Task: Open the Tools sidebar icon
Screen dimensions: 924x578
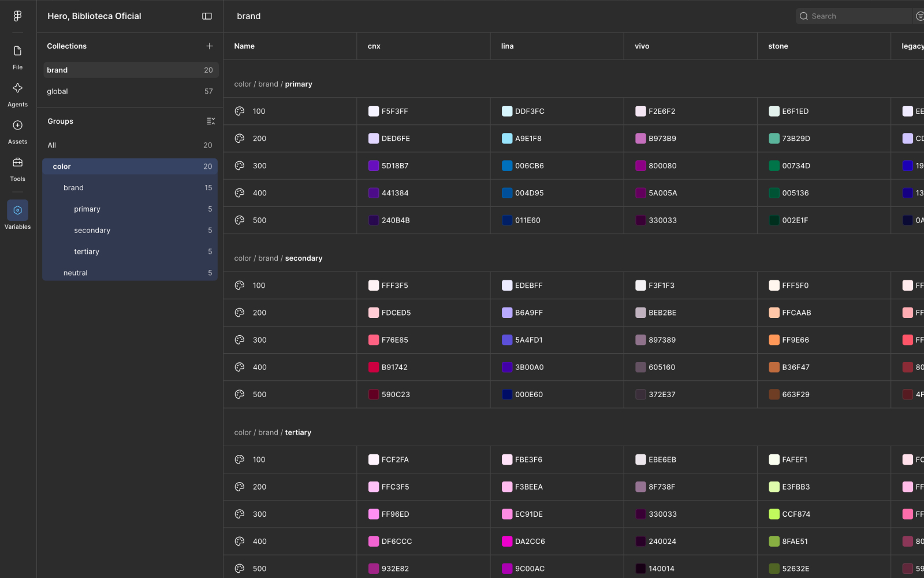Action: pos(17,169)
